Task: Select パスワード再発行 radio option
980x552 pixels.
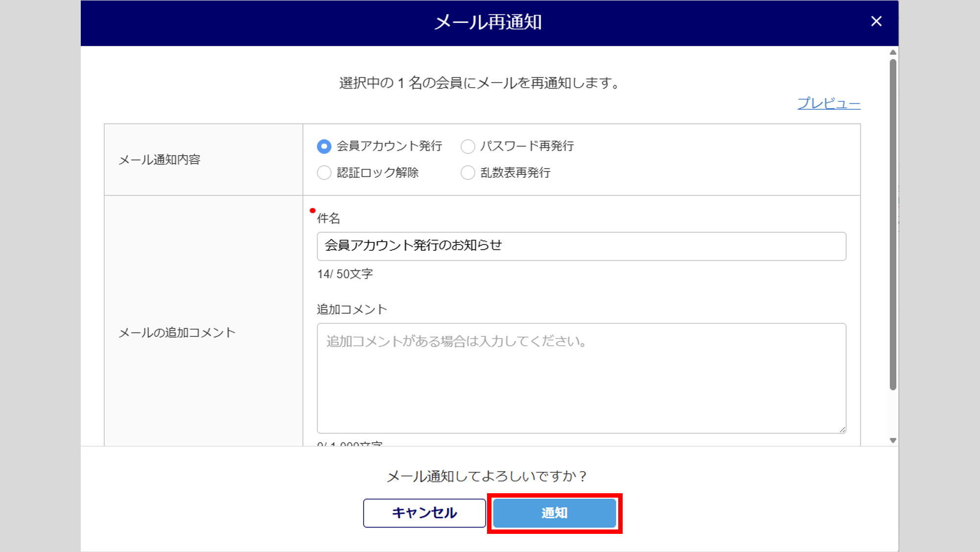Action: click(x=468, y=146)
